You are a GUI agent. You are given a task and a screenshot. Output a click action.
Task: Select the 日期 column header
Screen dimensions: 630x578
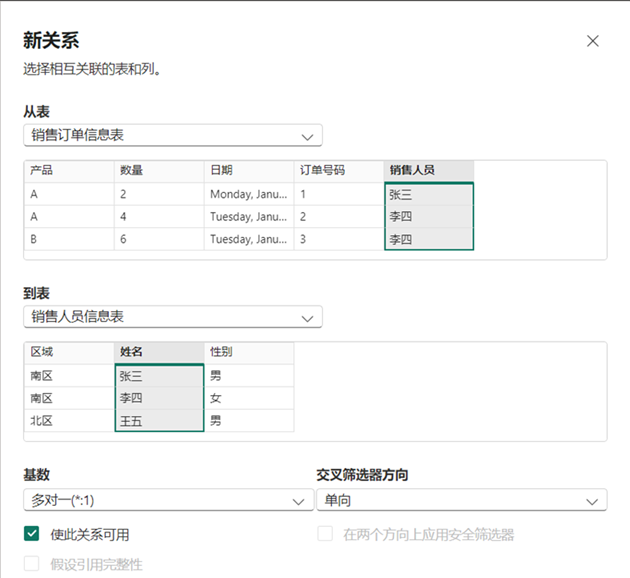(x=248, y=171)
